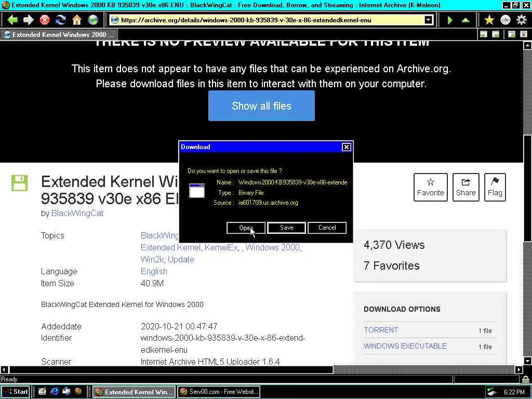Open bookmarks with the yellow star icon
Screen dimensions: 532x399
pyautogui.click(x=489, y=20)
